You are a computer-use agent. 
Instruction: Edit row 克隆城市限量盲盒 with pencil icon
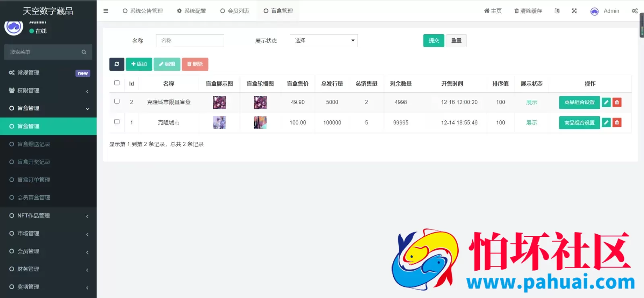click(606, 102)
